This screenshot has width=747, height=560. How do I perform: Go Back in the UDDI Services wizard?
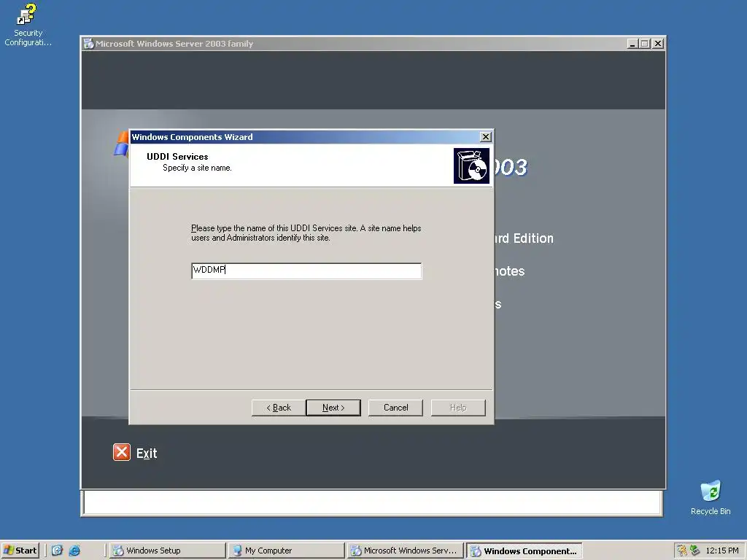tap(278, 408)
